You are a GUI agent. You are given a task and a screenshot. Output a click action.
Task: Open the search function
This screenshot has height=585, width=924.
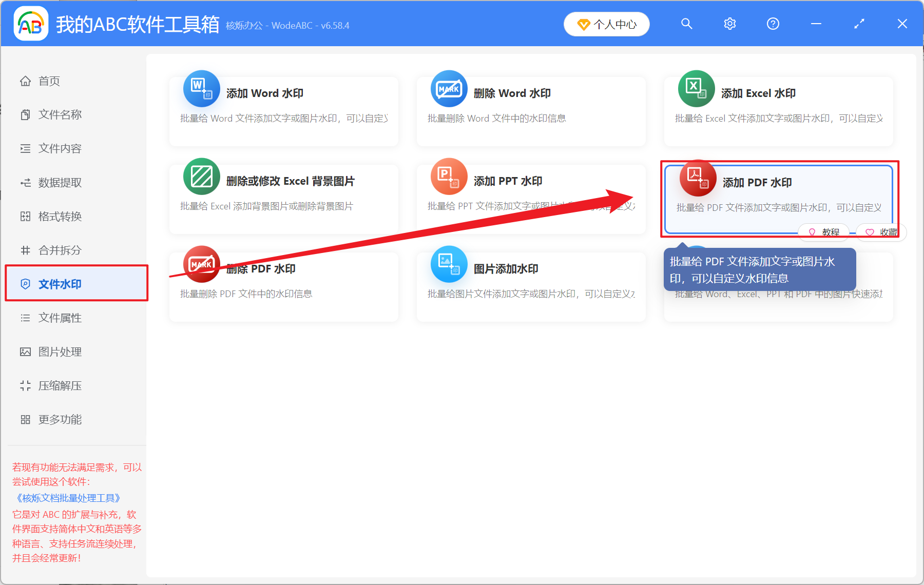tap(686, 24)
